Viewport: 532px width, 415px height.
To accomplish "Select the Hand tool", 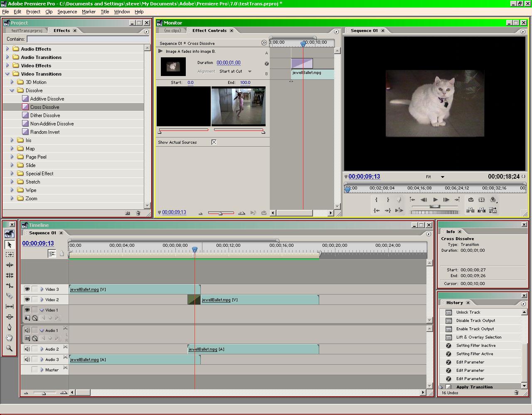I will tap(9, 338).
